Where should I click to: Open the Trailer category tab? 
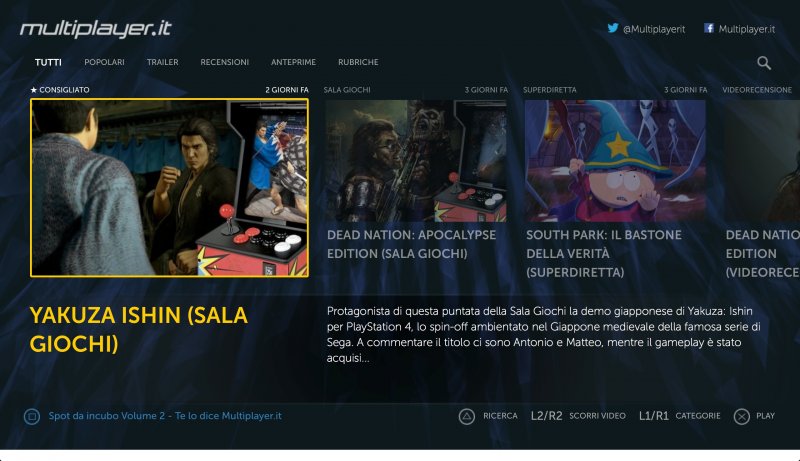(x=162, y=62)
